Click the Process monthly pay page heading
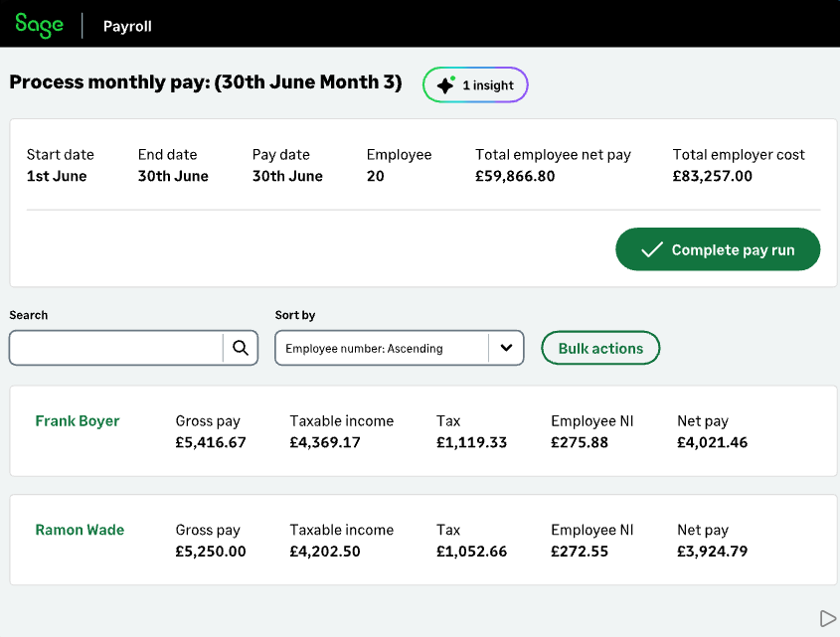 click(x=206, y=81)
